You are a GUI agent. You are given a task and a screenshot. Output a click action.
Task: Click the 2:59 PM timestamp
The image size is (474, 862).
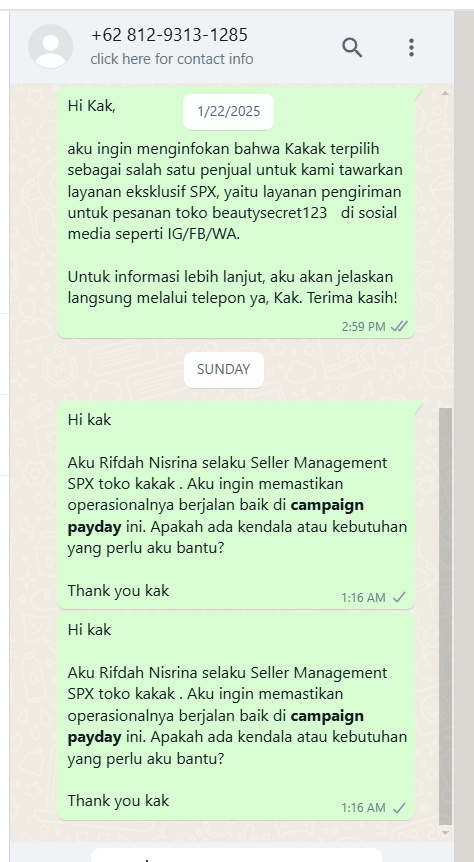363,327
